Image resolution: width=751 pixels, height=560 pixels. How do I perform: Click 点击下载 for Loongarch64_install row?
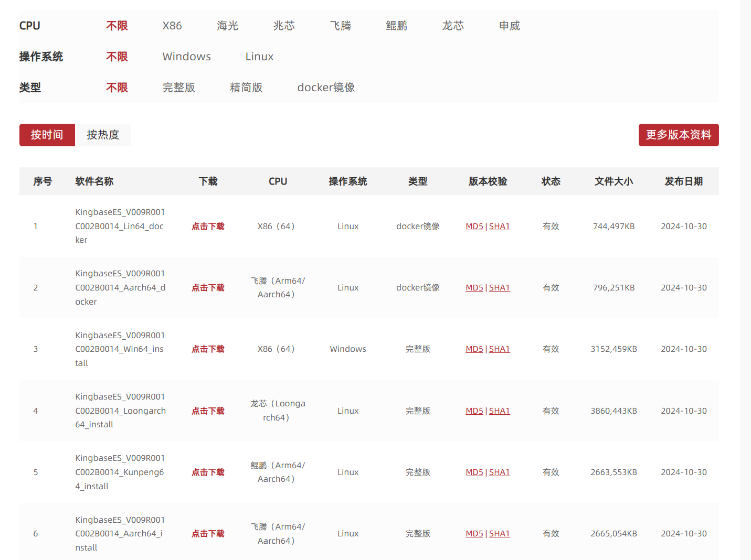pos(208,411)
